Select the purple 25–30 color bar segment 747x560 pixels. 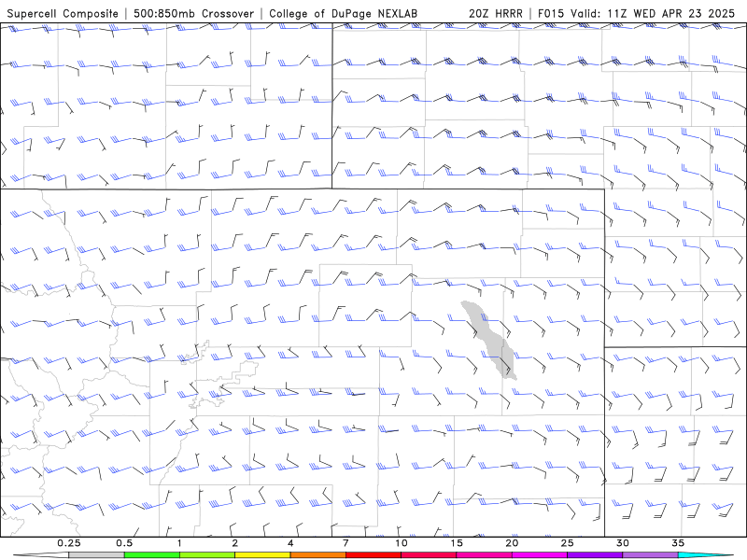(595, 555)
